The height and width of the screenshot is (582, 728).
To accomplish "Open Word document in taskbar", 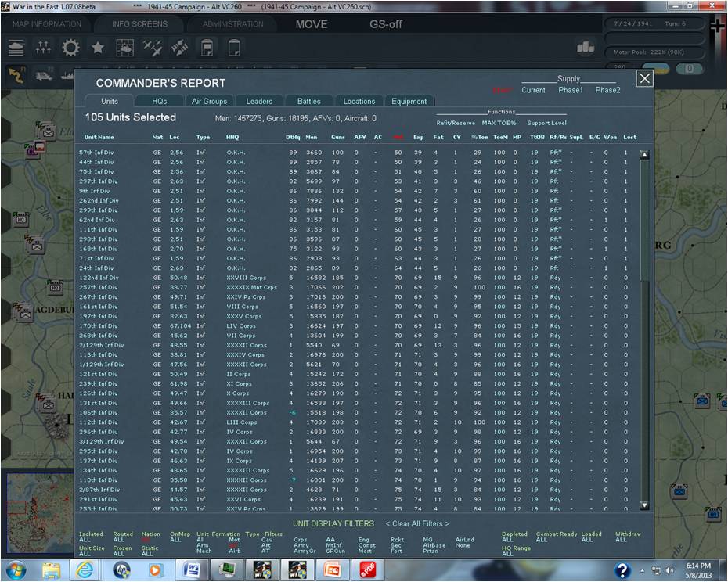I will (x=191, y=570).
